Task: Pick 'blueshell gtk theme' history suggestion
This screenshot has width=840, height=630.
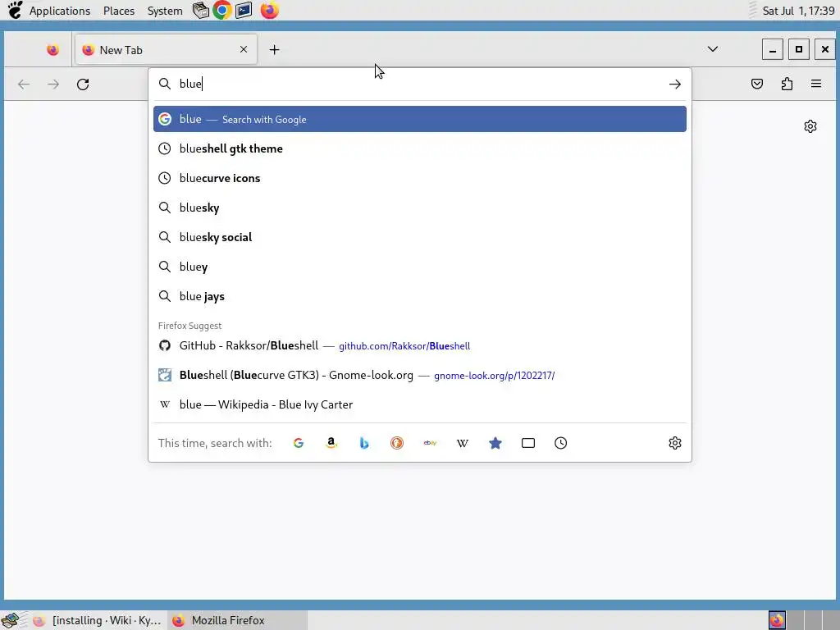Action: (419, 148)
